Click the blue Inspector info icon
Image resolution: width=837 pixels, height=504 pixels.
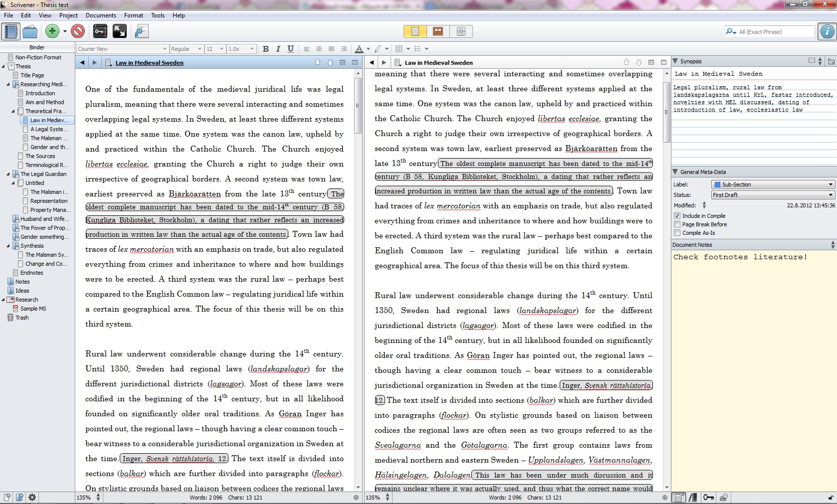(827, 31)
